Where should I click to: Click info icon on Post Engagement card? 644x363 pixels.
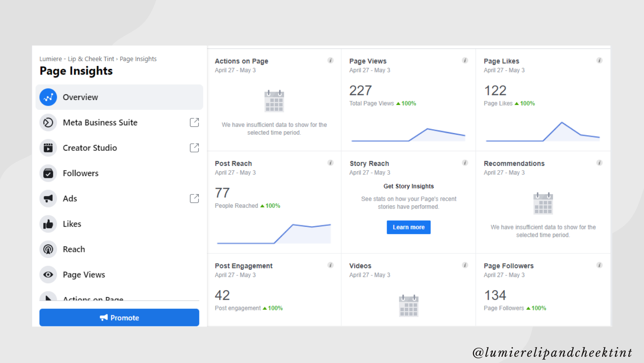point(331,265)
